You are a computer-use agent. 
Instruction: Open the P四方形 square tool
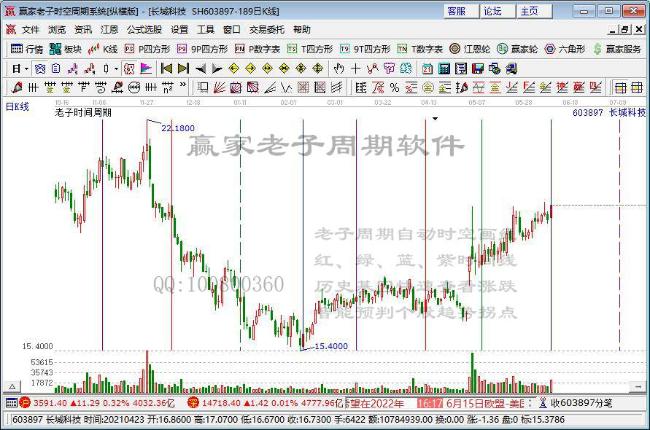pyautogui.click(x=147, y=49)
